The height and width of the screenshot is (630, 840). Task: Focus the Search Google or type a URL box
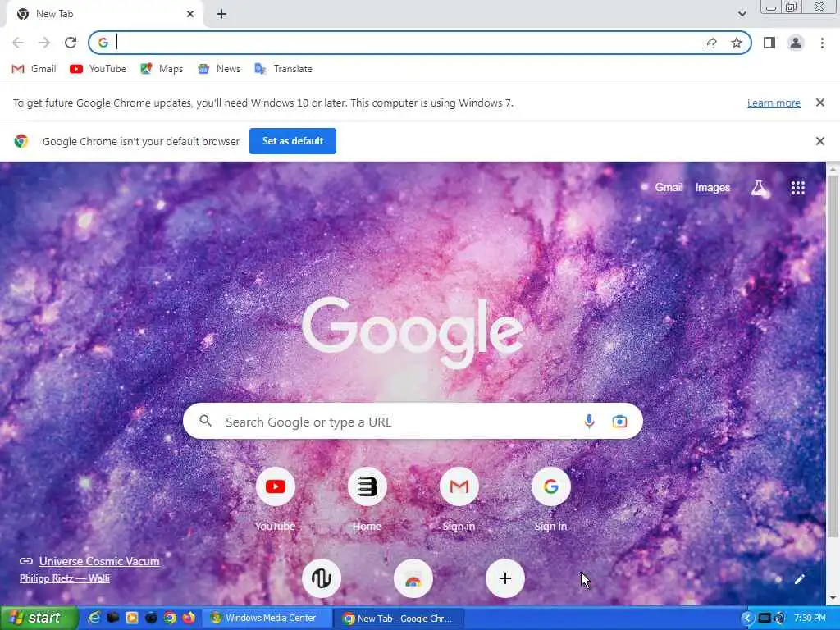[413, 422]
